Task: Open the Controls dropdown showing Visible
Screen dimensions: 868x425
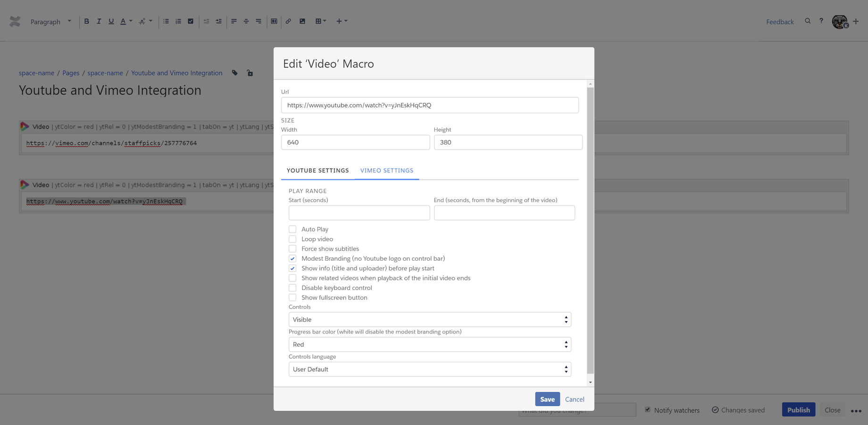Action: click(x=430, y=319)
